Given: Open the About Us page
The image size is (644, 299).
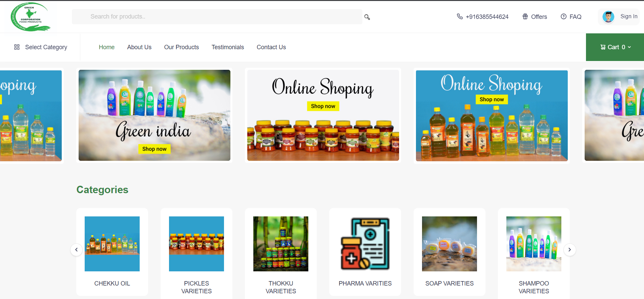Looking at the screenshot, I should (139, 47).
